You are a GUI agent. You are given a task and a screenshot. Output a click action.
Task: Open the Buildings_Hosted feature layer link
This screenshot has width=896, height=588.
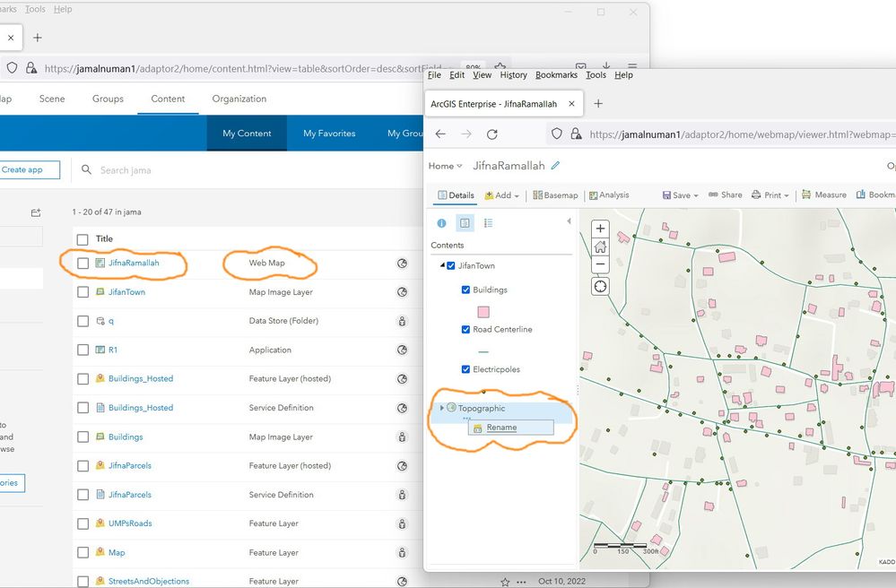click(141, 378)
